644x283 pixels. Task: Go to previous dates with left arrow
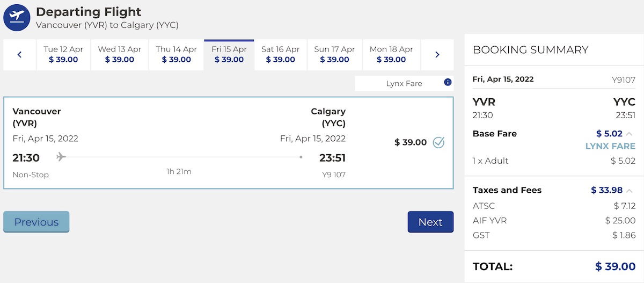coord(19,55)
